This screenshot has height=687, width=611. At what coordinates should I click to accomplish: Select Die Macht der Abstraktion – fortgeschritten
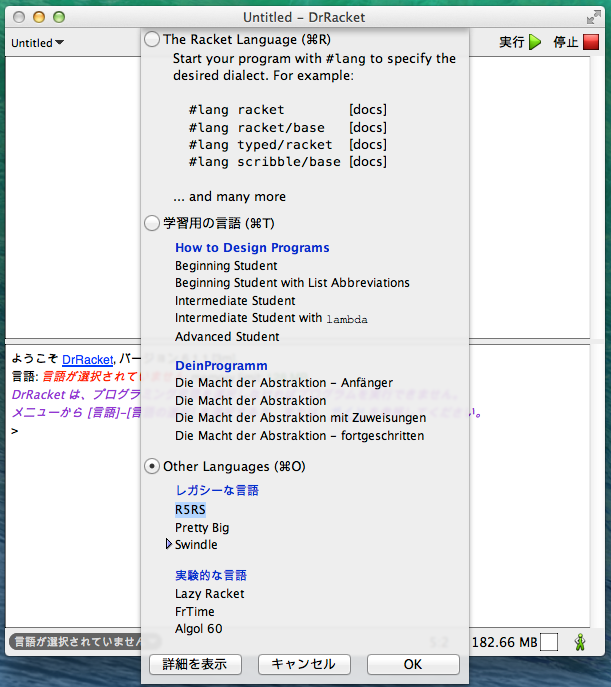pos(300,436)
